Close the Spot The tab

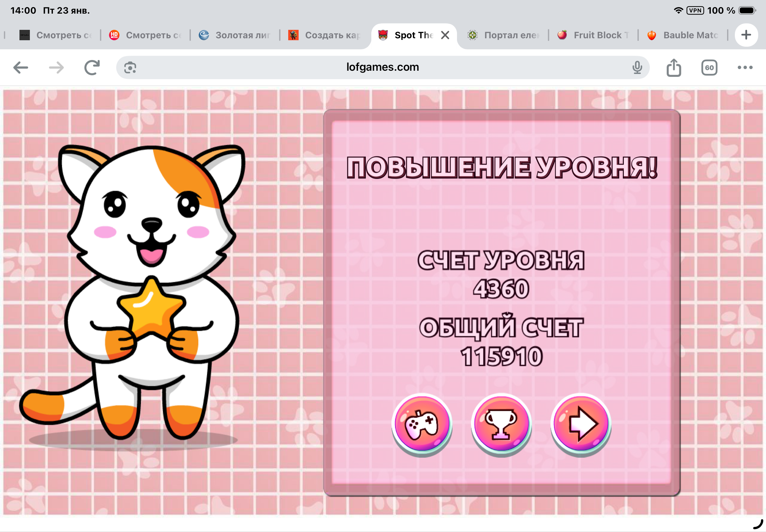[x=445, y=35]
